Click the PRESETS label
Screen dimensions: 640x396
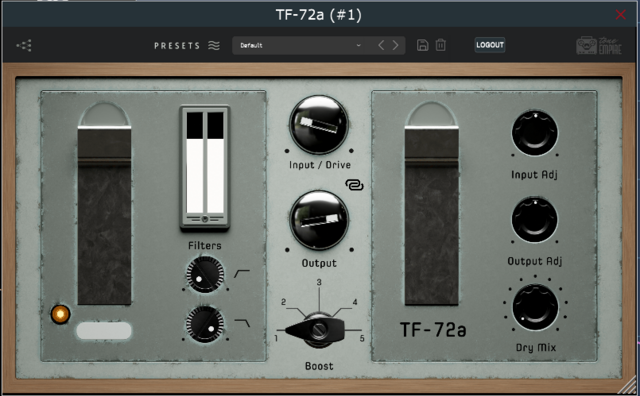pos(177,46)
